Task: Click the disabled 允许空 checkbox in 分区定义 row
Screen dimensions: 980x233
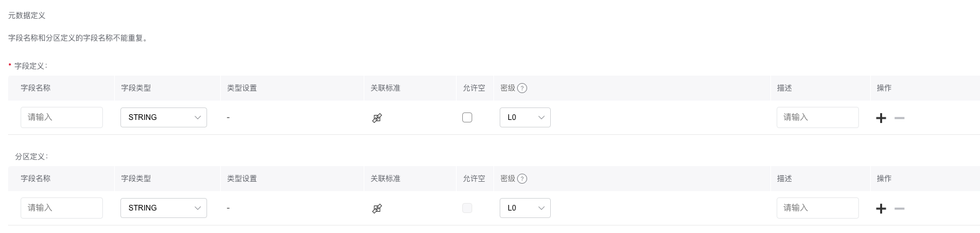Action: [x=467, y=207]
